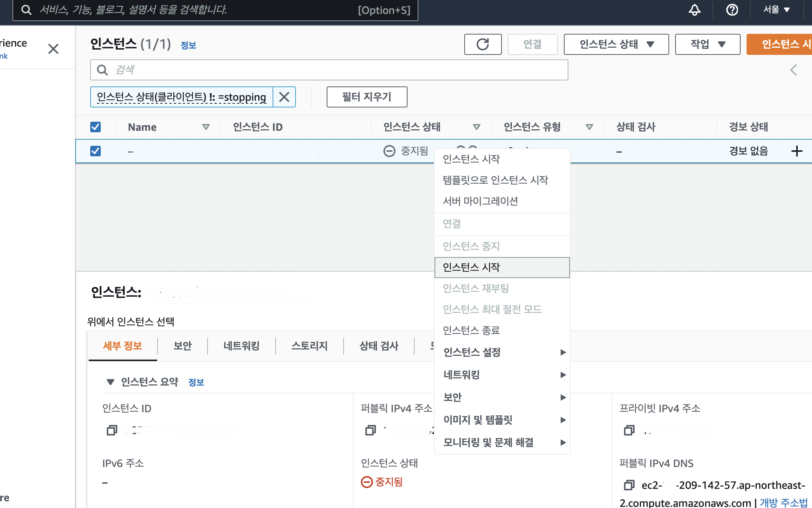Collapse the 인스턴스 요약 section
This screenshot has width=812, height=508.
point(110,382)
